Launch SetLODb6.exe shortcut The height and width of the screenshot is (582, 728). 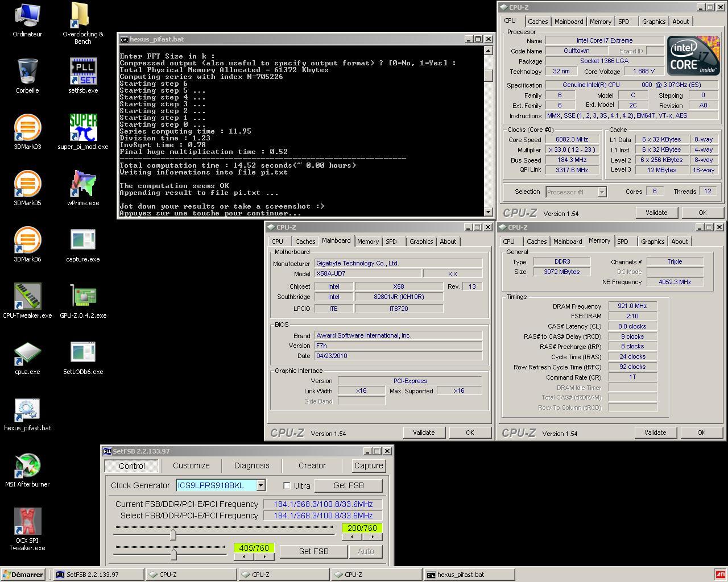[83, 357]
